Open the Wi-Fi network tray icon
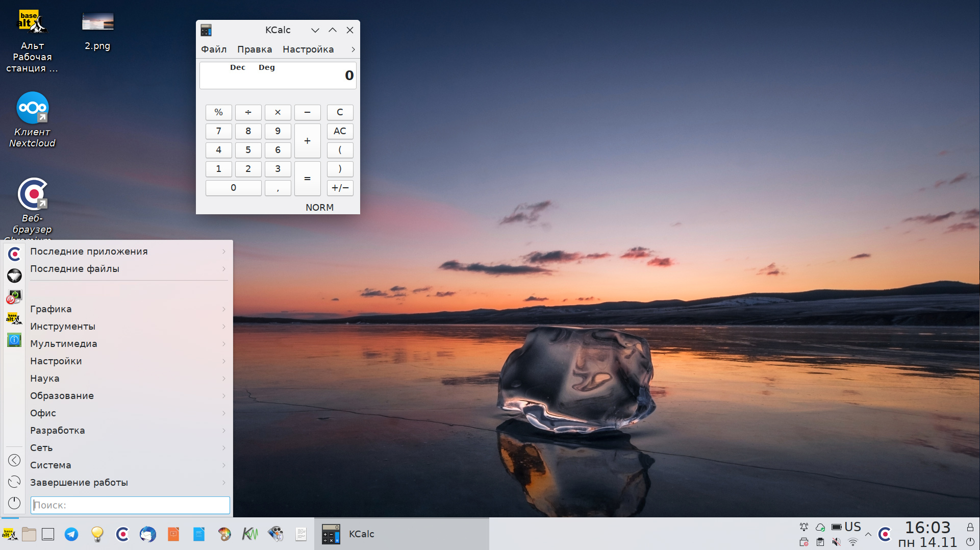This screenshot has height=550, width=980. [x=852, y=542]
